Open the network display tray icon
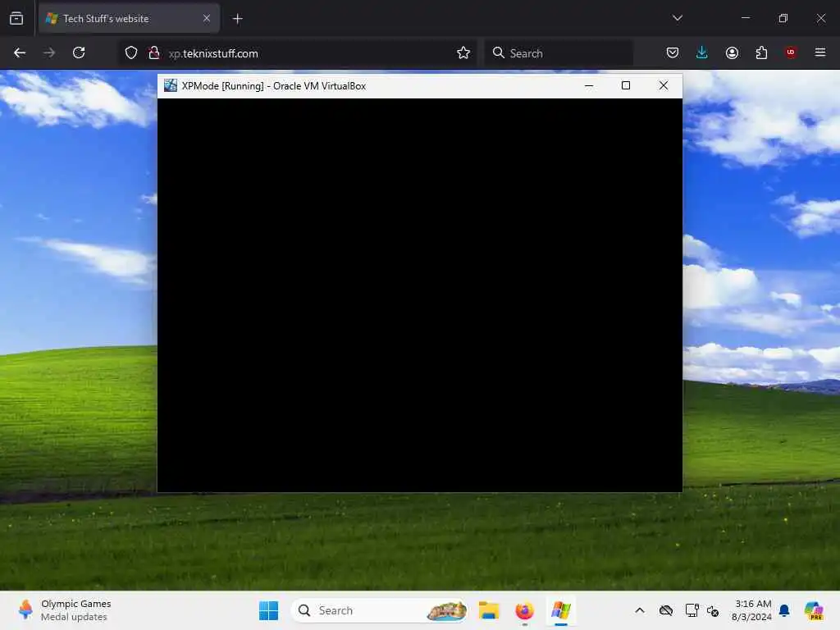The image size is (840, 630). pos(692,610)
